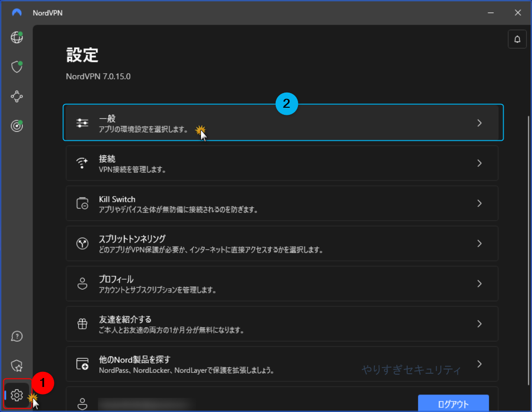Expand the プロフィール chevron

tap(480, 283)
